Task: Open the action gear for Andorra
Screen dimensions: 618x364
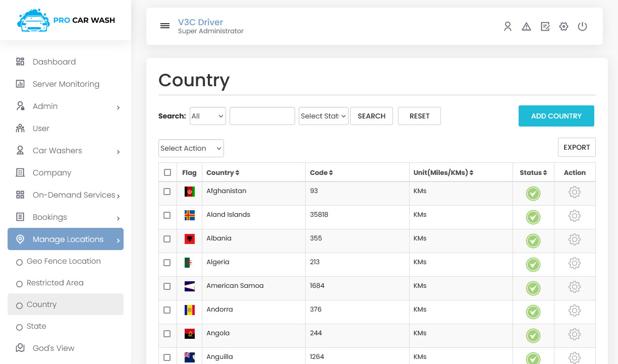Action: 575,311
